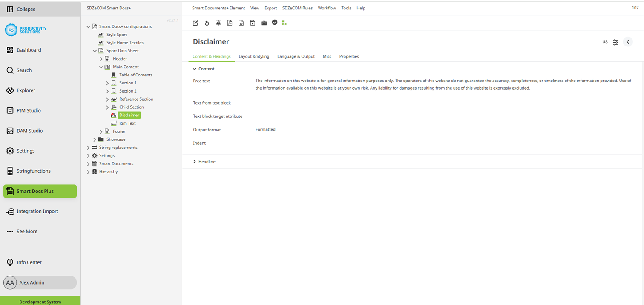This screenshot has height=305, width=644.
Task: Click the PDF export toolbar icon
Action: 230,23
